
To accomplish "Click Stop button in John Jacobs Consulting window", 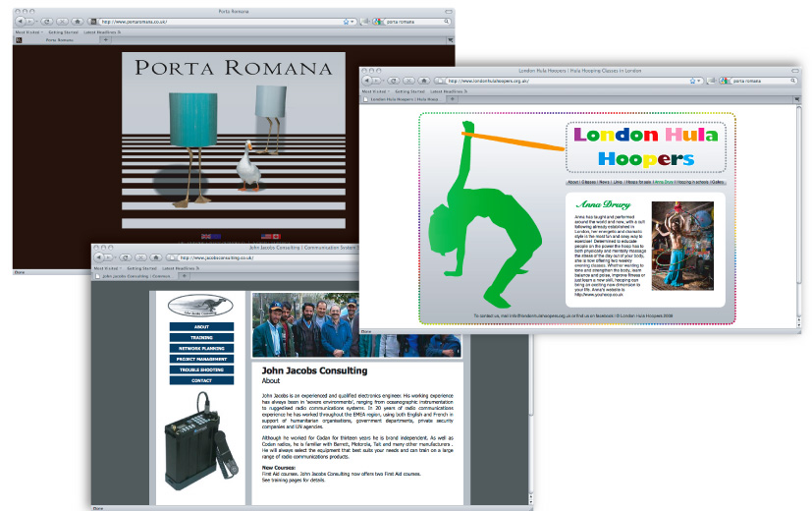I will click(140, 257).
